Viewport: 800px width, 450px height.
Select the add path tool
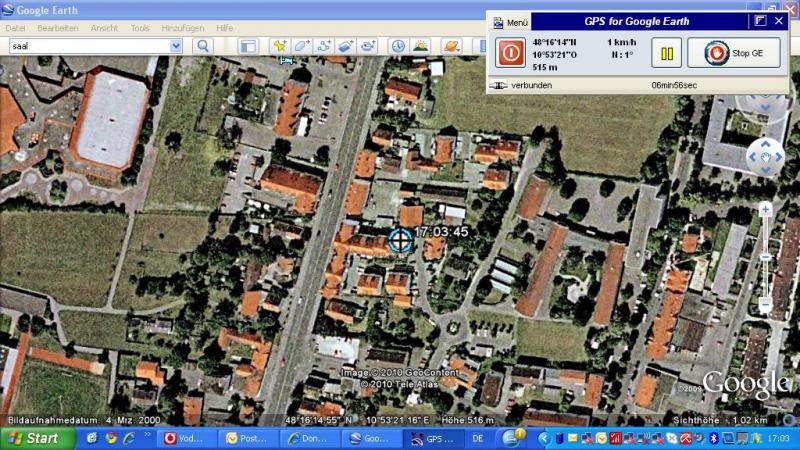(325, 46)
